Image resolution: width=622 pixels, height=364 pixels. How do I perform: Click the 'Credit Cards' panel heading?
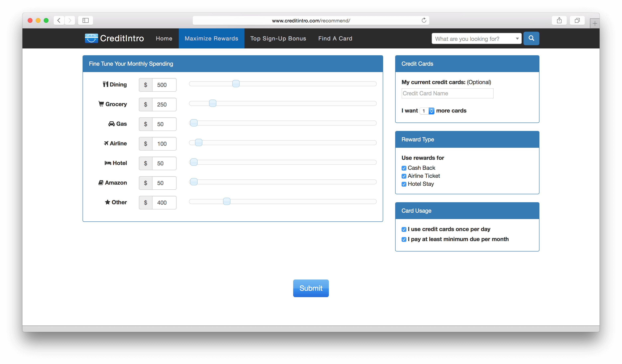pos(417,64)
